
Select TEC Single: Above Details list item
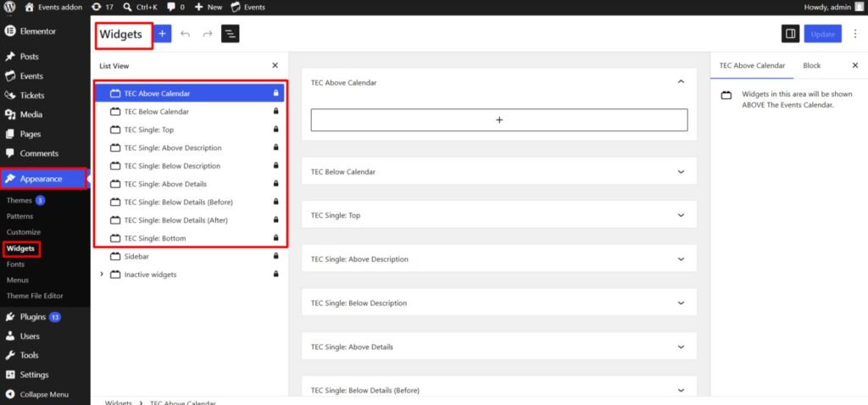(189, 184)
